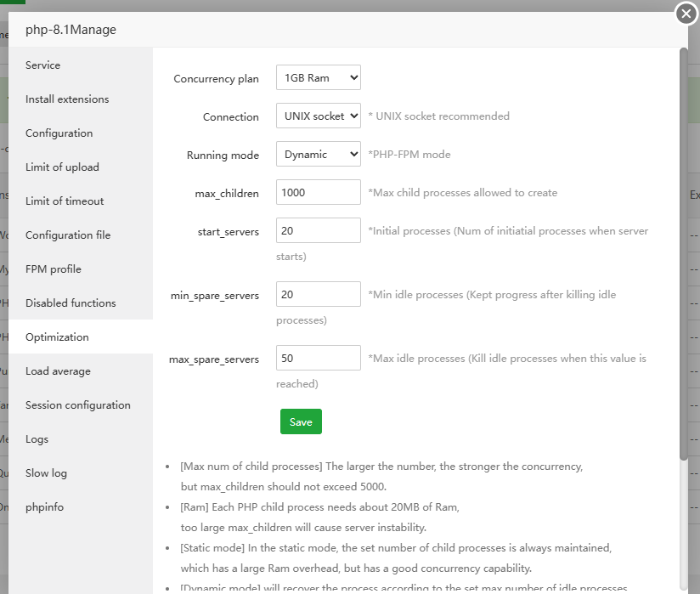Viewport: 700px width, 594px height.
Task: Open Limit of upload settings
Action: (62, 167)
